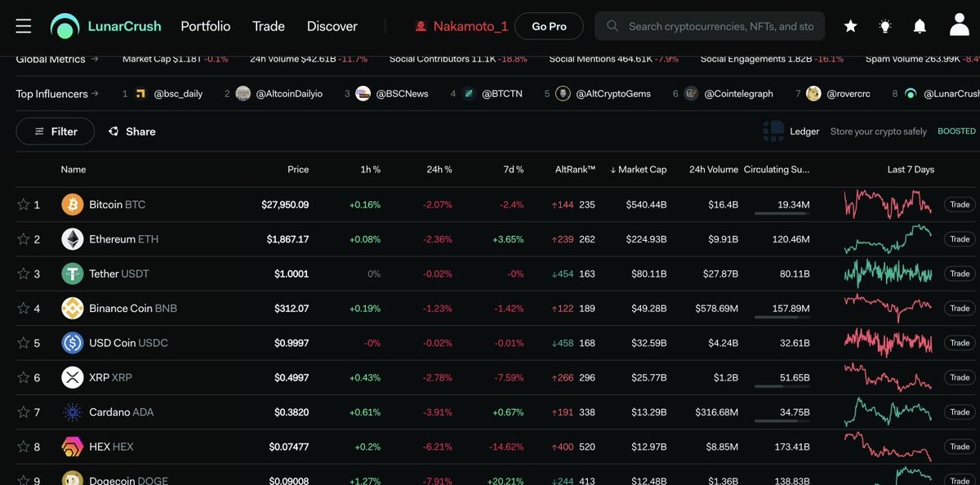Open notifications bell
This screenshot has height=485, width=980.
tap(920, 26)
